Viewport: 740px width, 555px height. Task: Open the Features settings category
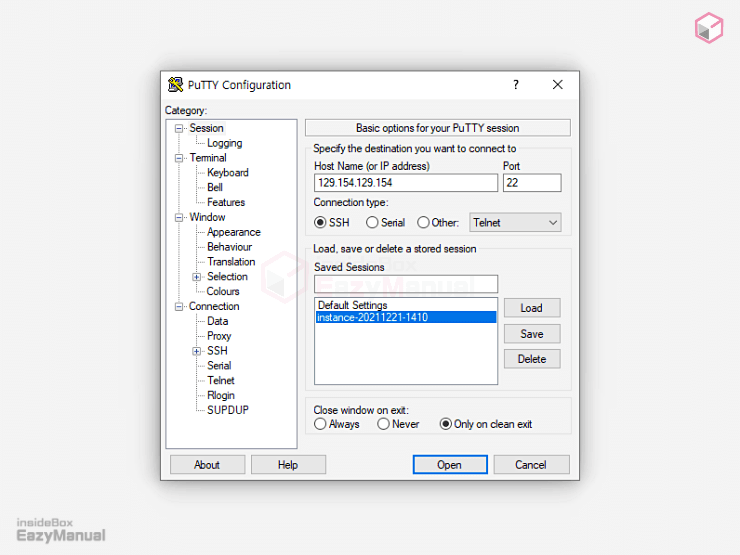click(x=226, y=202)
